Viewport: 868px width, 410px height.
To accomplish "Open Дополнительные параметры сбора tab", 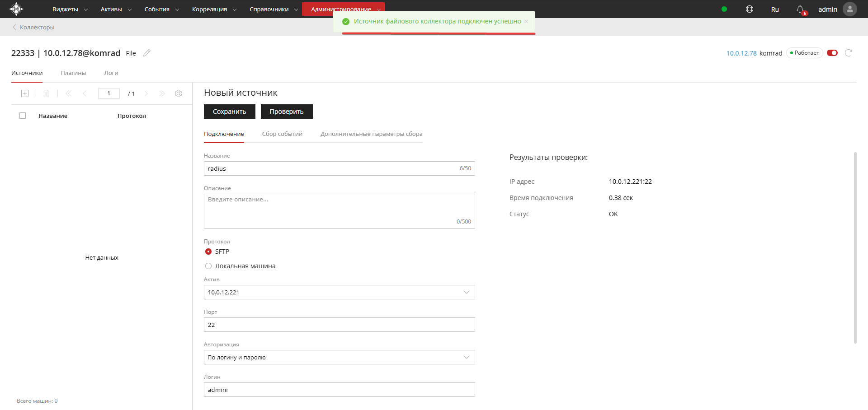I will tap(372, 134).
